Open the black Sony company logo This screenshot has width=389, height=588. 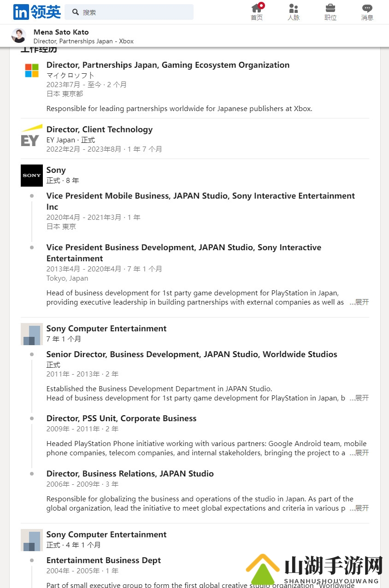point(32,176)
